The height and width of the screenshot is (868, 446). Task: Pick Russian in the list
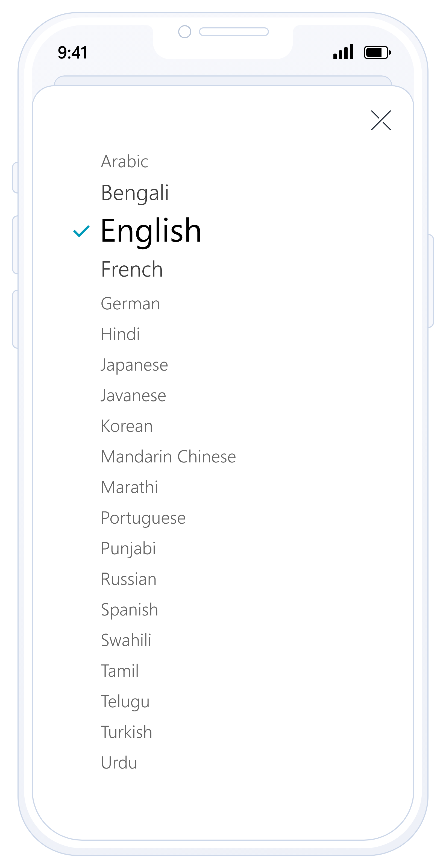(129, 579)
